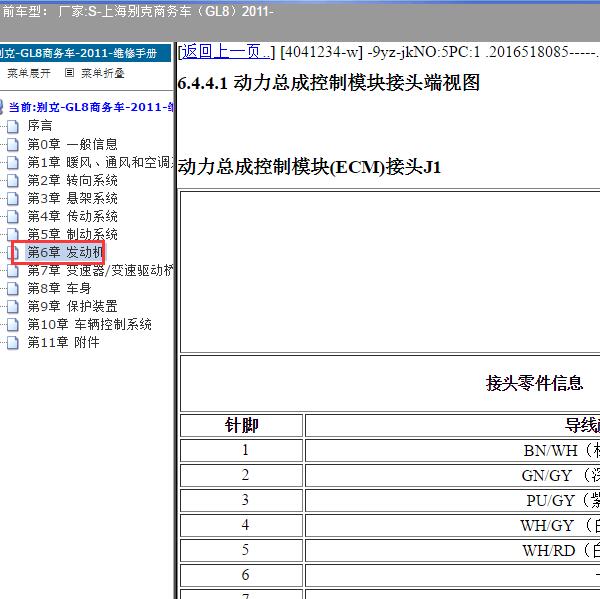
Task: Open 第1章 暖风、通风和空调
Action: point(100,162)
